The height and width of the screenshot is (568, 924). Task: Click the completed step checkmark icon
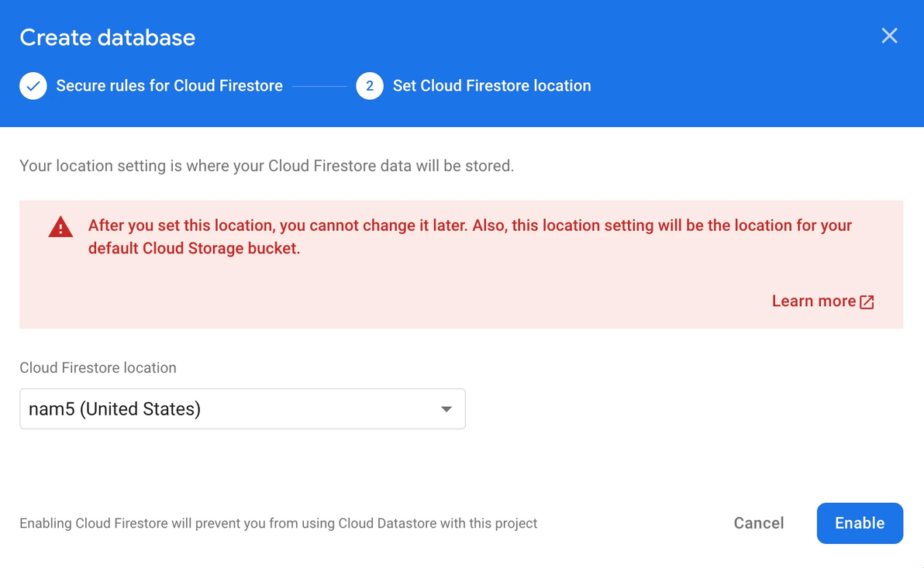(33, 86)
